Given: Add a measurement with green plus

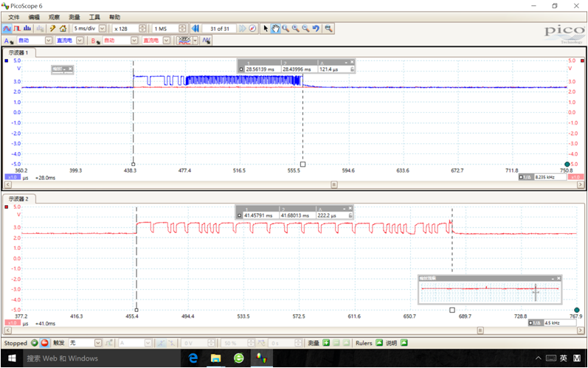Looking at the screenshot, I should click(x=326, y=343).
